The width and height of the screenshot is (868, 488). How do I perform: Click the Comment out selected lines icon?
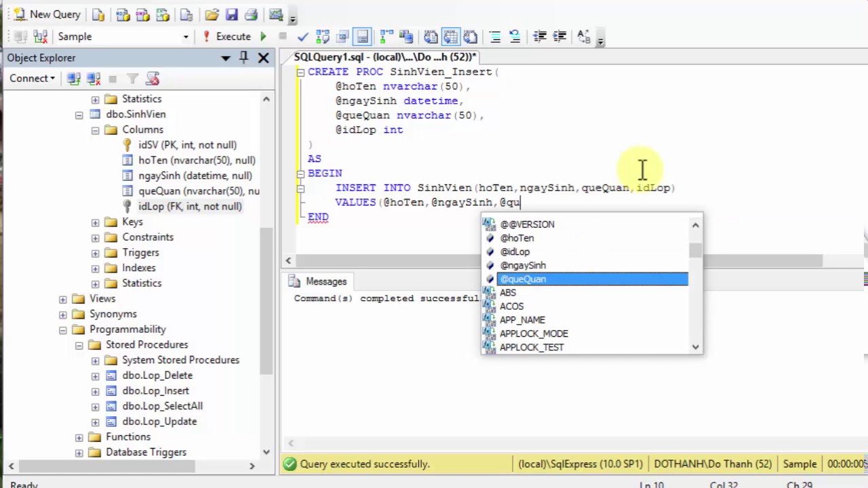pos(495,37)
